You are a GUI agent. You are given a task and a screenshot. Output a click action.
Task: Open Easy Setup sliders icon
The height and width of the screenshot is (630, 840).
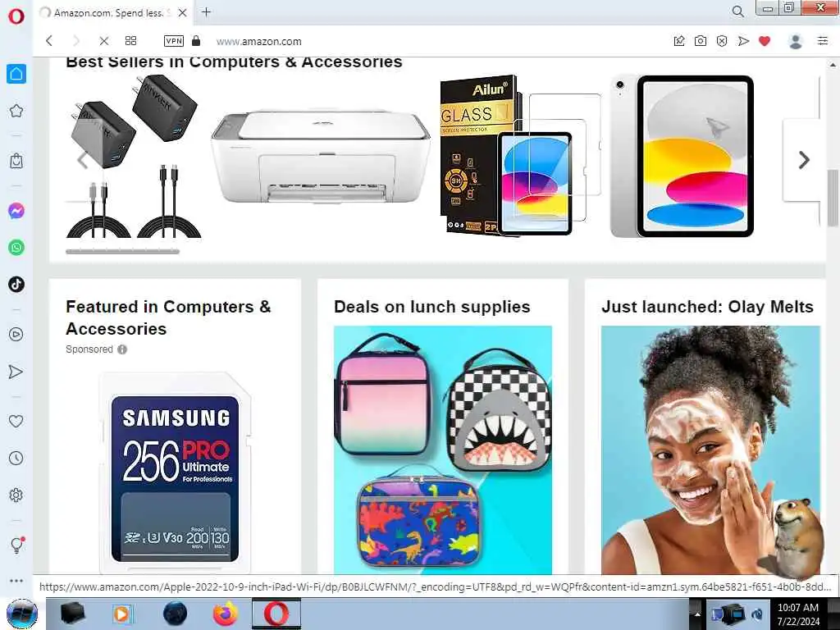[x=823, y=41]
